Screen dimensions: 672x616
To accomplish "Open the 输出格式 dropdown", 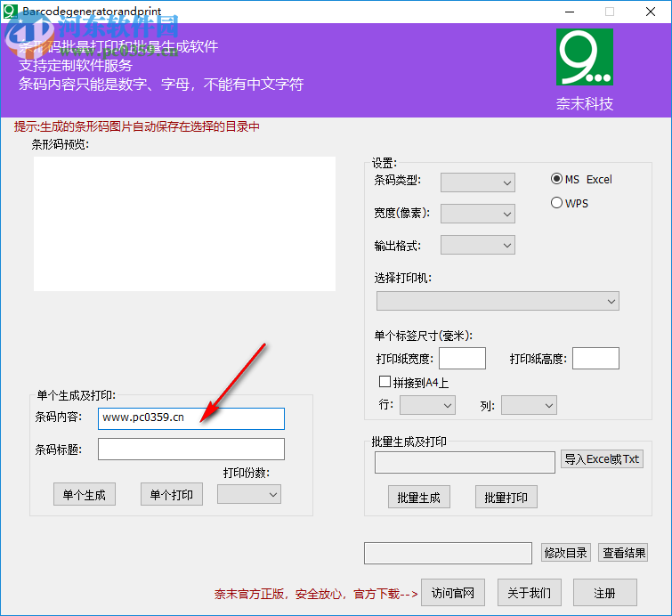I will pyautogui.click(x=477, y=245).
